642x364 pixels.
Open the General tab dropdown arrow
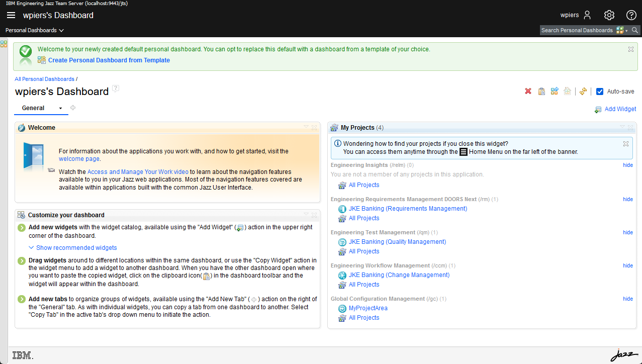tap(60, 108)
